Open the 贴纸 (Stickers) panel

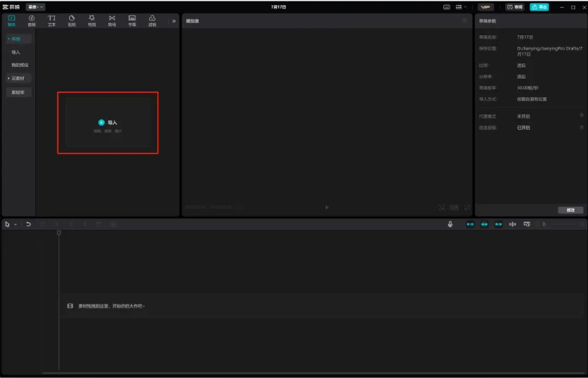click(71, 20)
